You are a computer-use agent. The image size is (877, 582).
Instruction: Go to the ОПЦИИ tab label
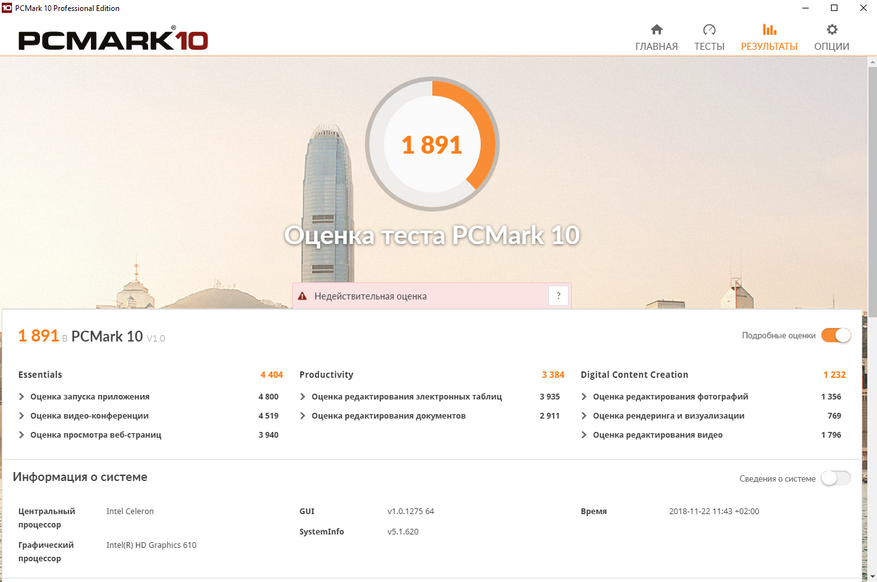coord(831,47)
